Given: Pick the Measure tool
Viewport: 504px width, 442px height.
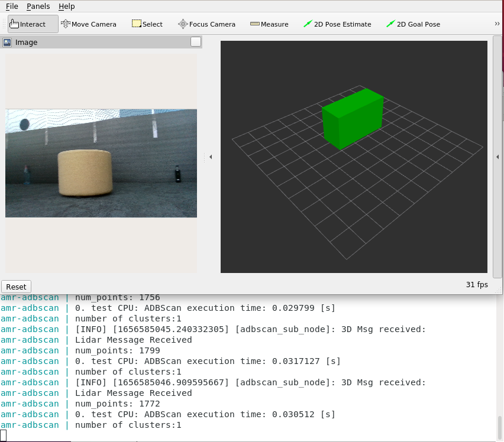Looking at the screenshot, I should tap(269, 24).
